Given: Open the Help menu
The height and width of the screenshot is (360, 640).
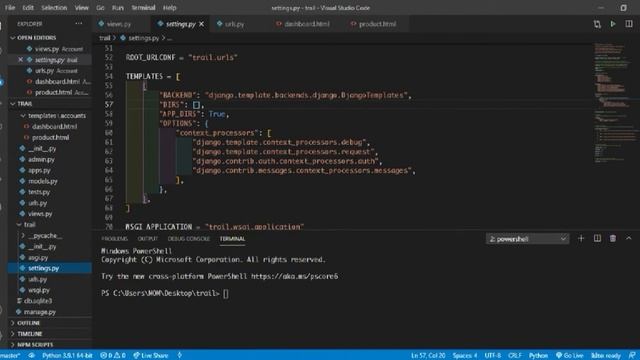Looking at the screenshot, I should click(x=170, y=8).
